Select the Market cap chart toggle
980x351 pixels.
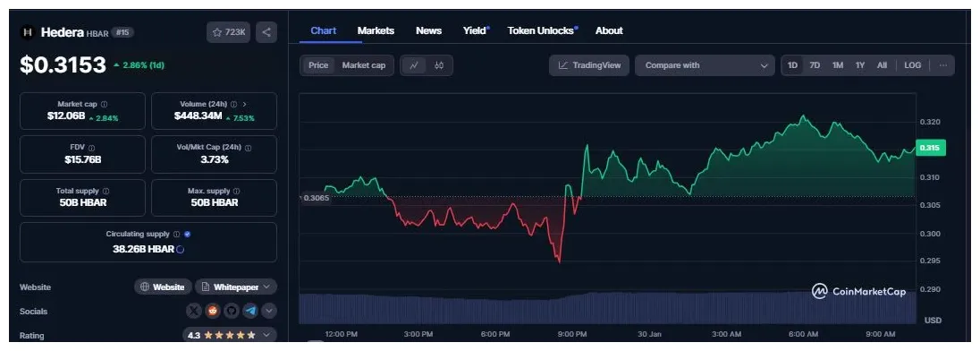[x=364, y=65]
